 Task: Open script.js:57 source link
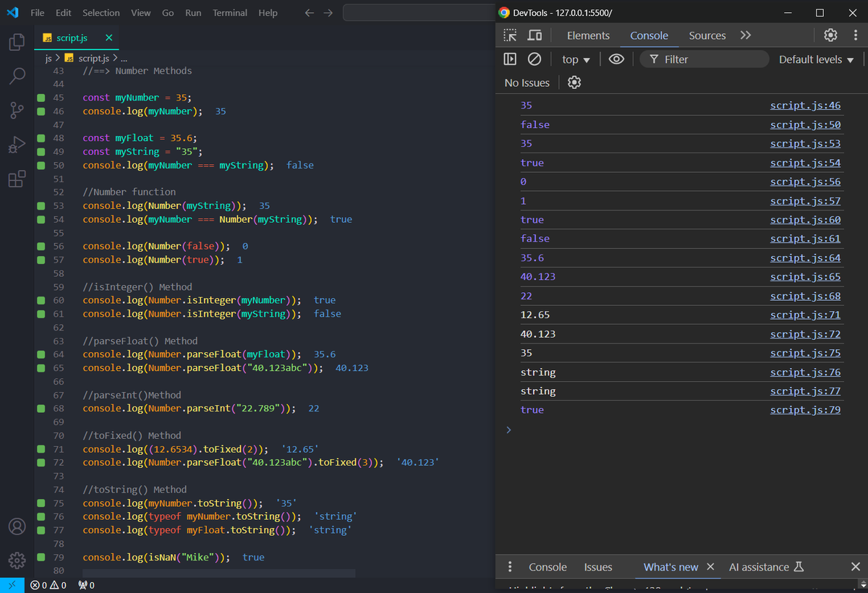click(805, 201)
